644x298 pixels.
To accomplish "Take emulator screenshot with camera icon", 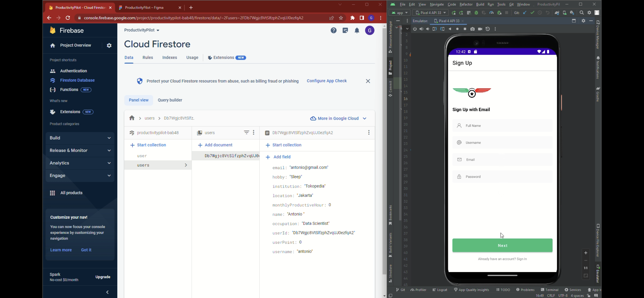I will point(472,29).
